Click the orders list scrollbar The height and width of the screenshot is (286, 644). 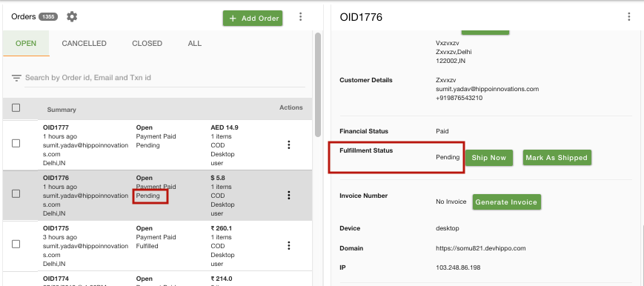tap(318, 85)
